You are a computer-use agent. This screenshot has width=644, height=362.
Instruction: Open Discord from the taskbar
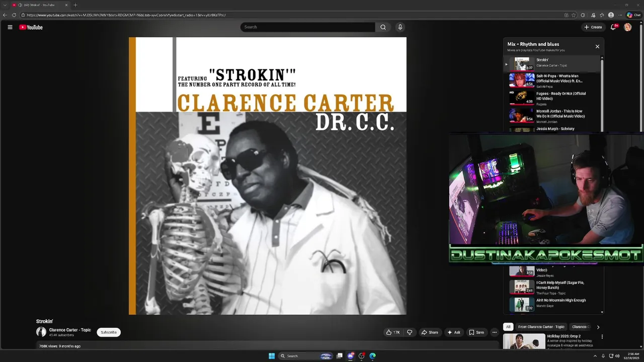click(351, 356)
